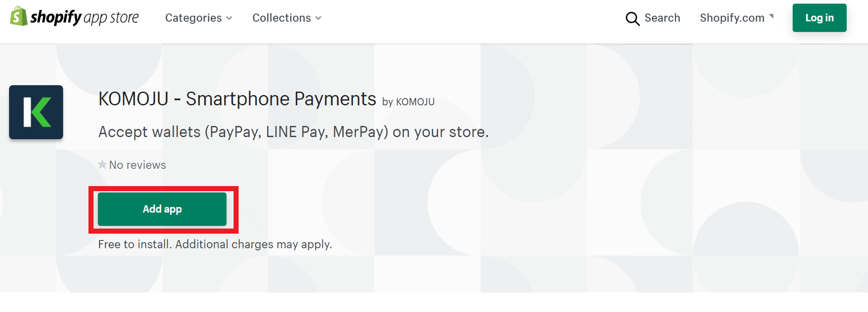868x312 pixels.
Task: Click the KOMOJU - Smartphone Payments title
Action: click(237, 99)
